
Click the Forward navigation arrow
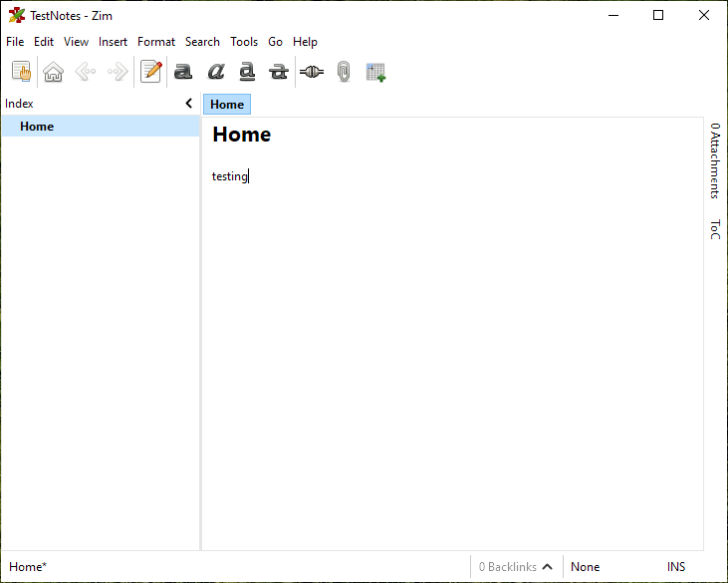[118, 72]
